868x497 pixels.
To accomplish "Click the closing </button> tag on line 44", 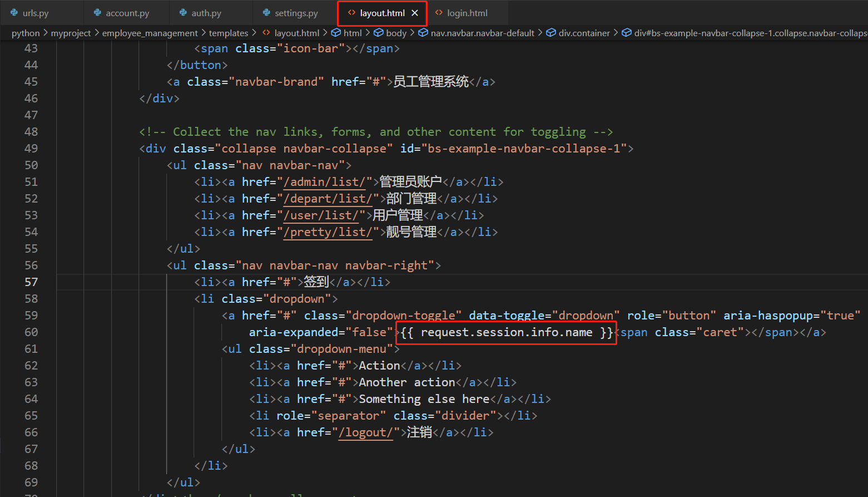I will click(x=197, y=65).
